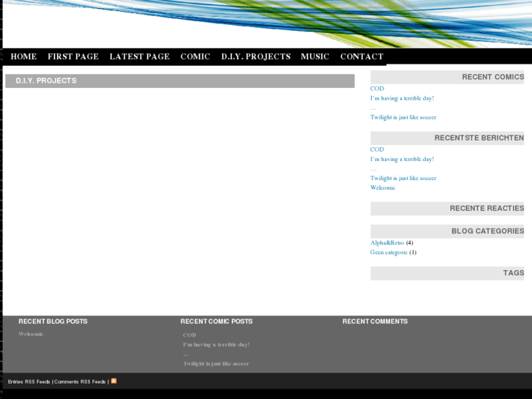
Task: Click the Comments RSS Feeds link
Action: tap(80, 381)
